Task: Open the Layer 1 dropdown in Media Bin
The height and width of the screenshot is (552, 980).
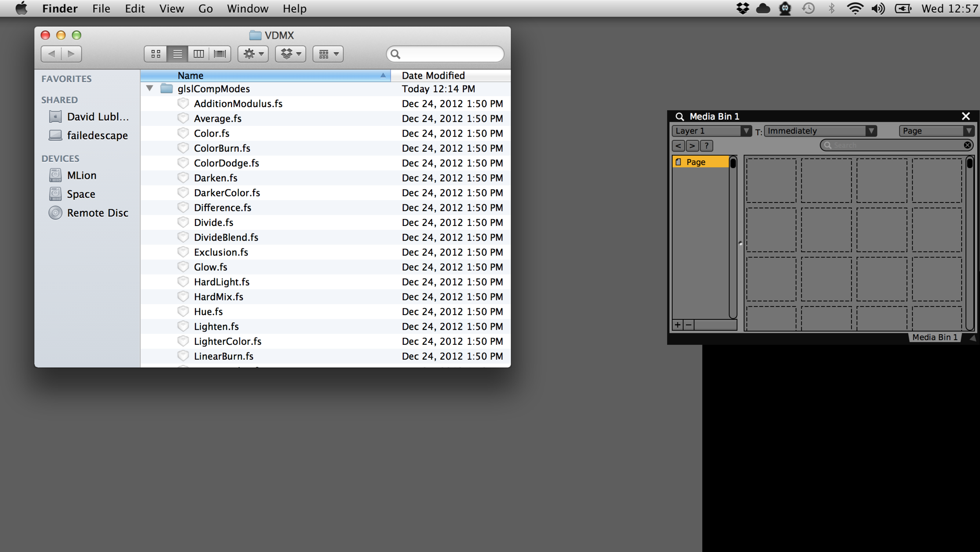Action: (x=711, y=131)
